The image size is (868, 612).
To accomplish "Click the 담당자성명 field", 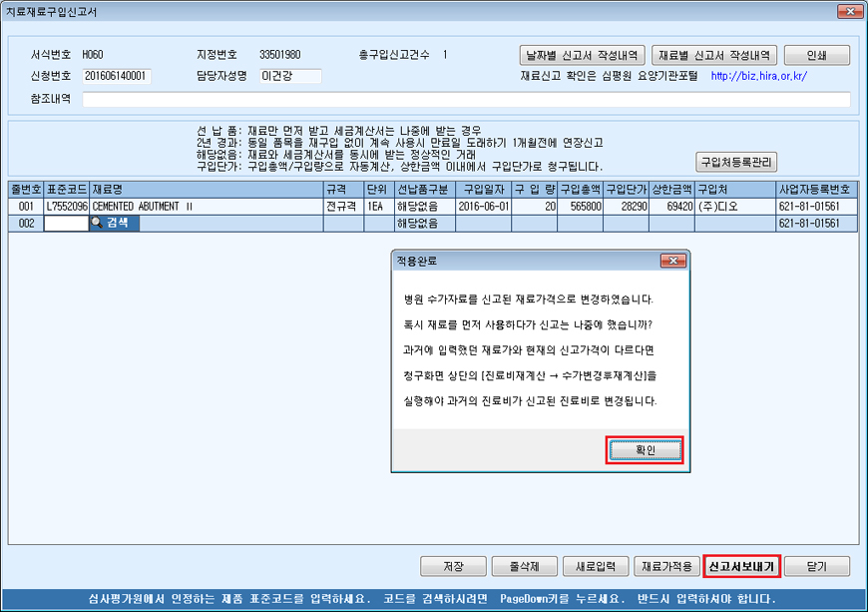I will (x=290, y=76).
